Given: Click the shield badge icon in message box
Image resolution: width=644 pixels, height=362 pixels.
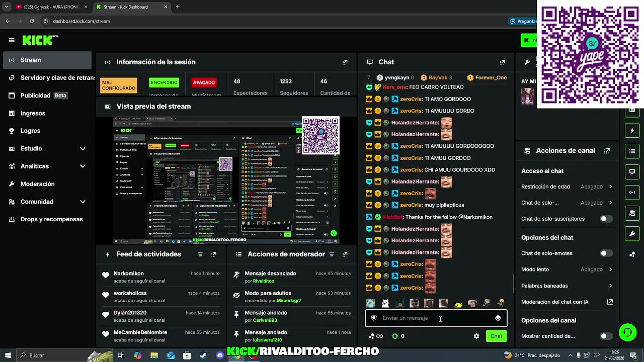Looking at the screenshot, I should pyautogui.click(x=374, y=318).
